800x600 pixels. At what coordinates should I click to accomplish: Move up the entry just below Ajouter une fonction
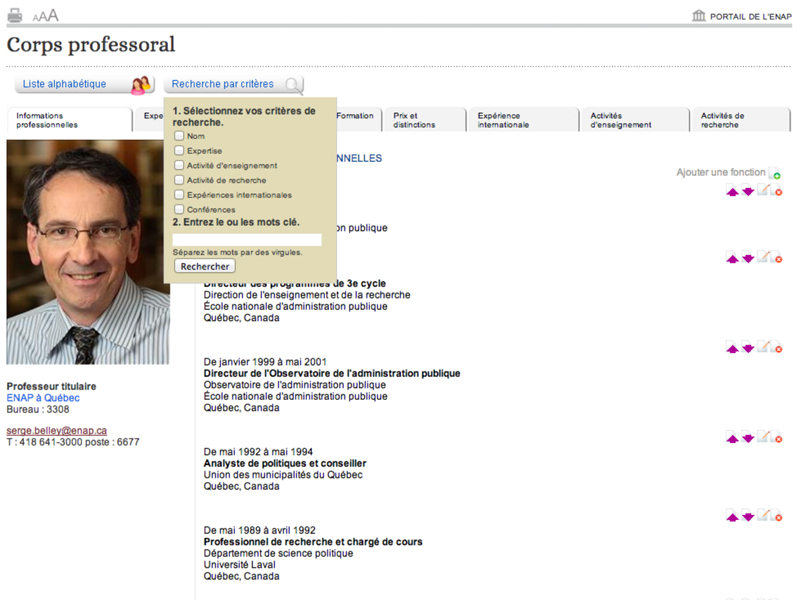point(732,191)
